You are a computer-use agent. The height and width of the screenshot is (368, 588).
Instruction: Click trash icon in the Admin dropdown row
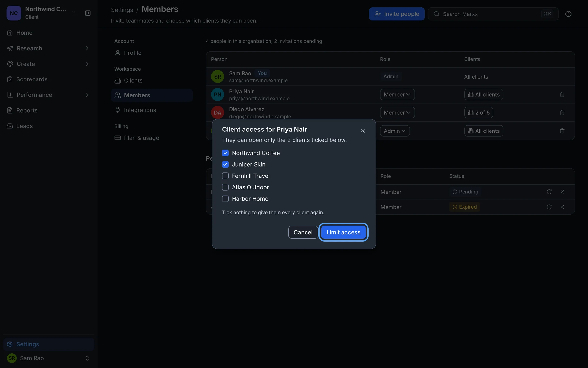pyautogui.click(x=562, y=131)
